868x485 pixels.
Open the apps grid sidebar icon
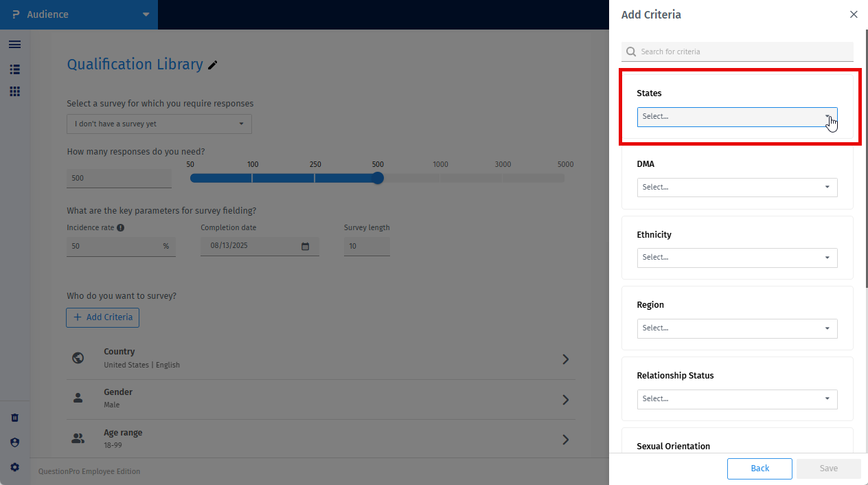pos(14,91)
